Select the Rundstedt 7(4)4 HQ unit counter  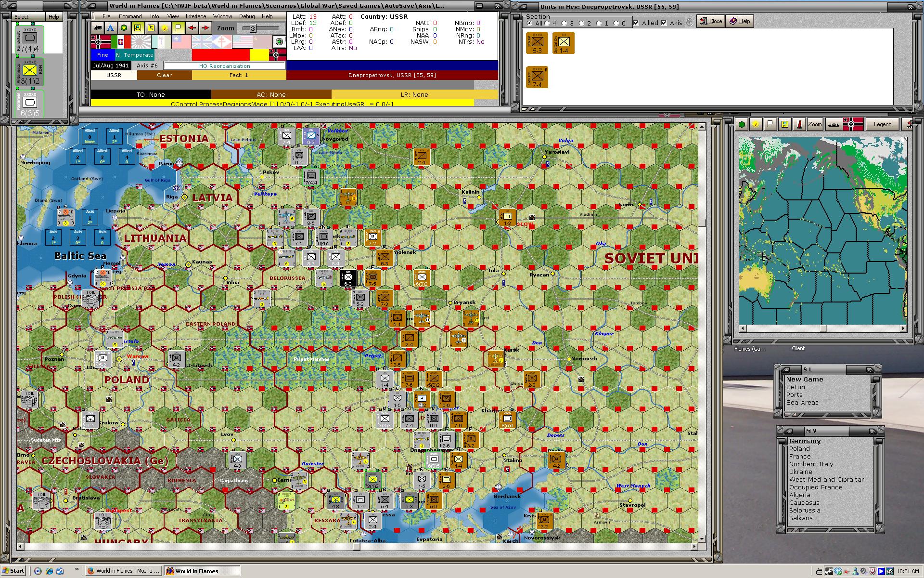point(29,39)
